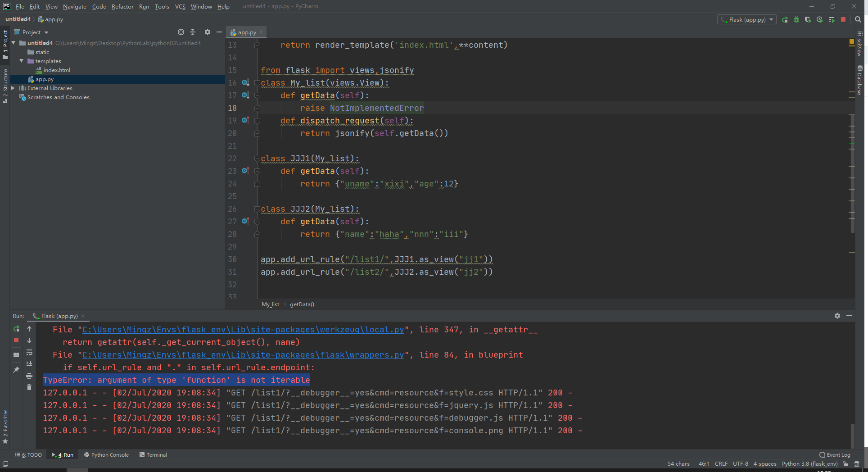Fold the JJJ1 class at line 22
The image size is (868, 472).
257,158
